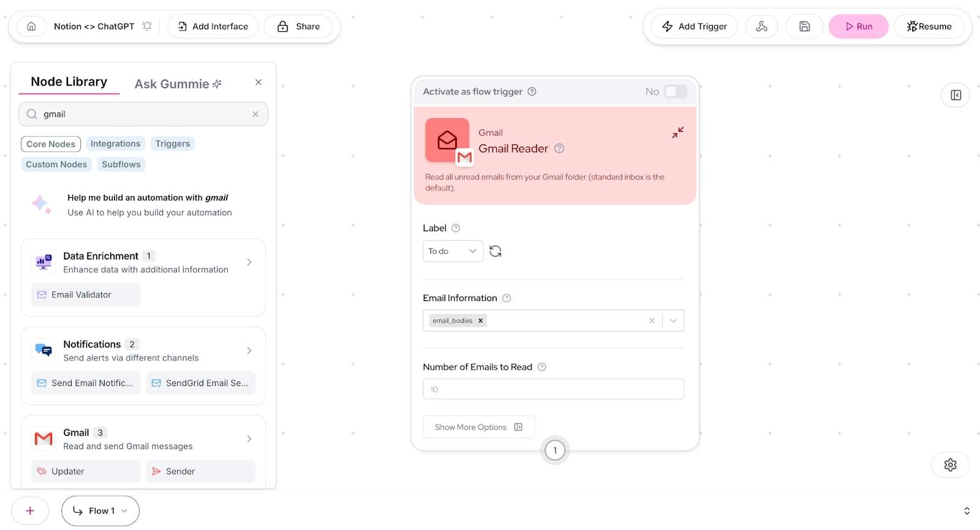This screenshot has height=530, width=980.
Task: Filter by Custom Nodes
Action: 56,164
